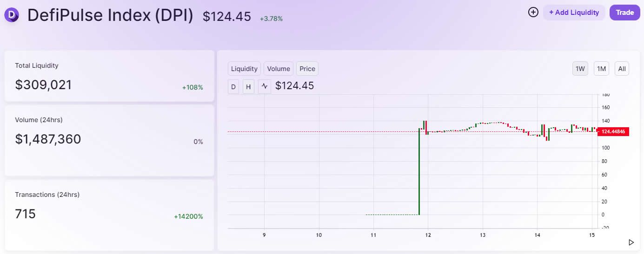Select the Price chart tab

(307, 69)
